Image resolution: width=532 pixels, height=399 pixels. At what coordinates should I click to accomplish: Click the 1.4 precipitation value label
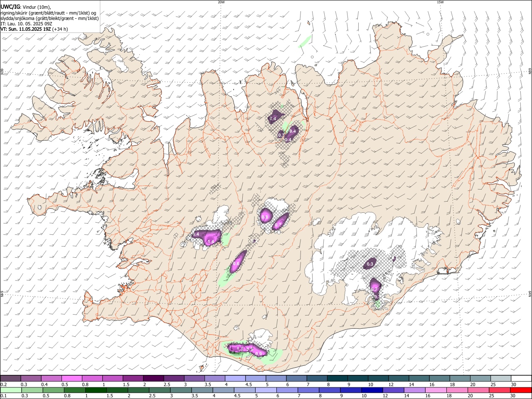[x=210, y=241]
